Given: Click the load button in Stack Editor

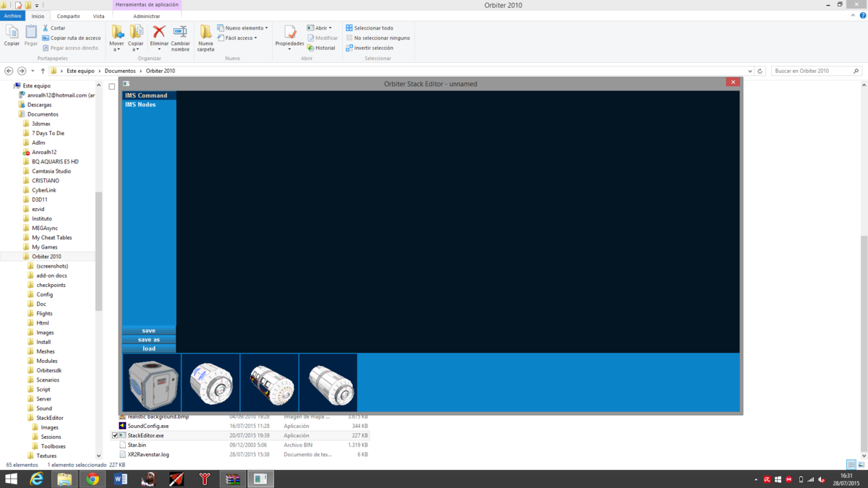Looking at the screenshot, I should [149, 348].
